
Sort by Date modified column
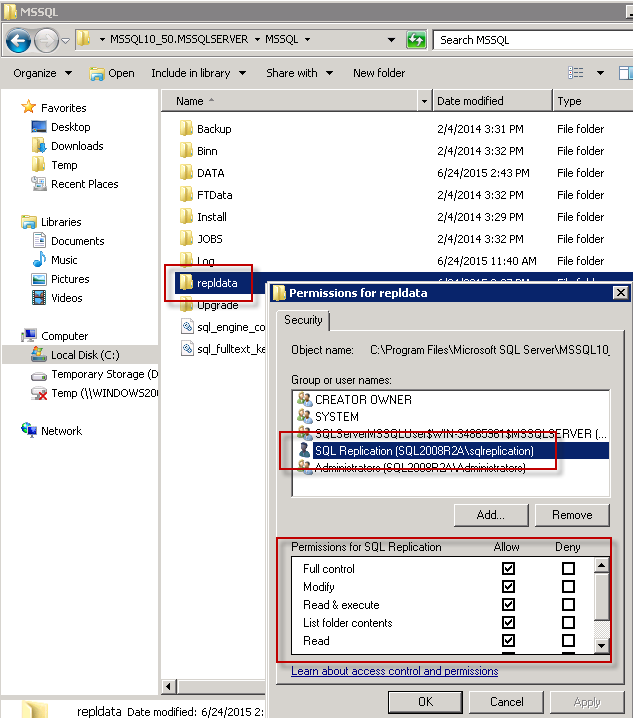click(493, 101)
